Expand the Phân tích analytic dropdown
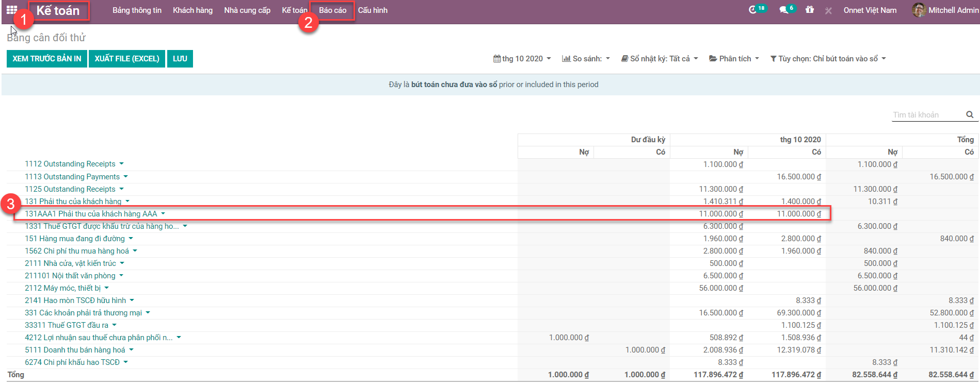 tap(734, 59)
